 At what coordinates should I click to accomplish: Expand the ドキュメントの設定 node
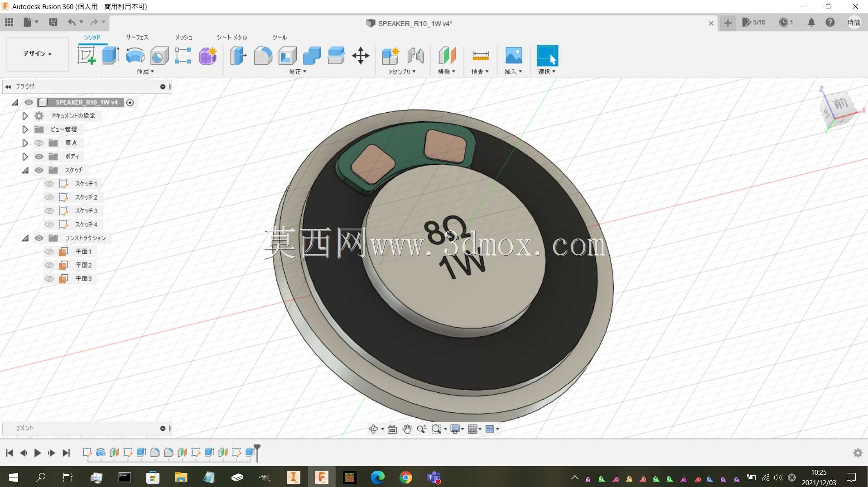(x=25, y=116)
